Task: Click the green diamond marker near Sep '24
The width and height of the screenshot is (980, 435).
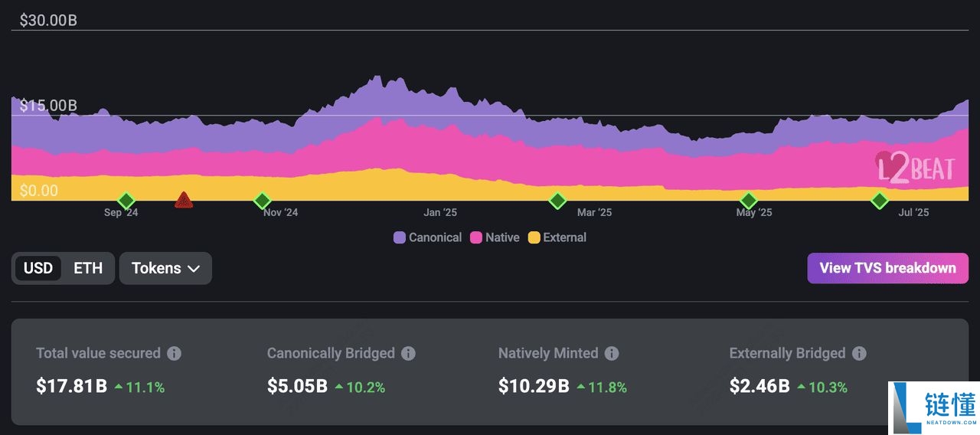Action: click(126, 201)
